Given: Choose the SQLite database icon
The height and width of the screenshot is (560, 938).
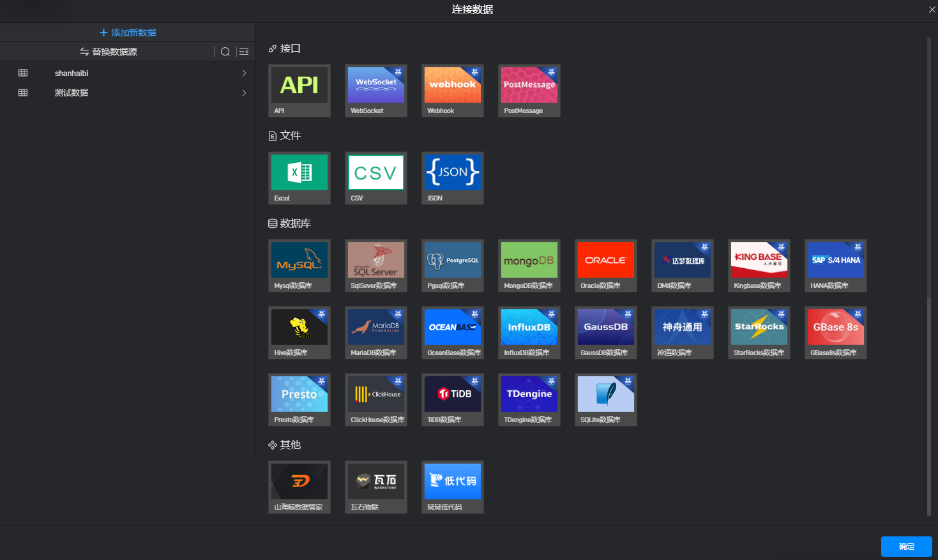Looking at the screenshot, I should coord(605,399).
